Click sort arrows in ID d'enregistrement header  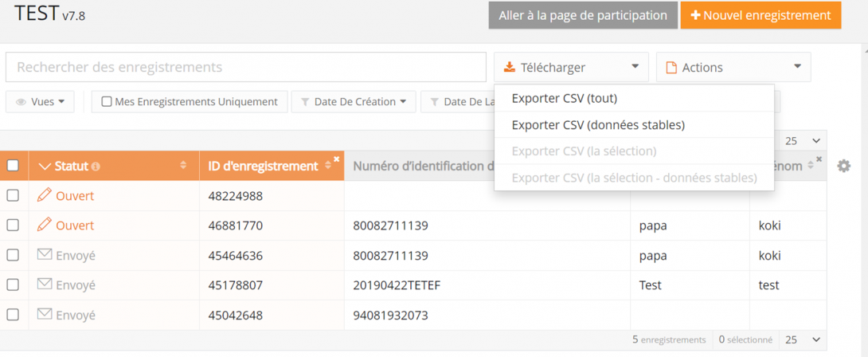pos(327,166)
